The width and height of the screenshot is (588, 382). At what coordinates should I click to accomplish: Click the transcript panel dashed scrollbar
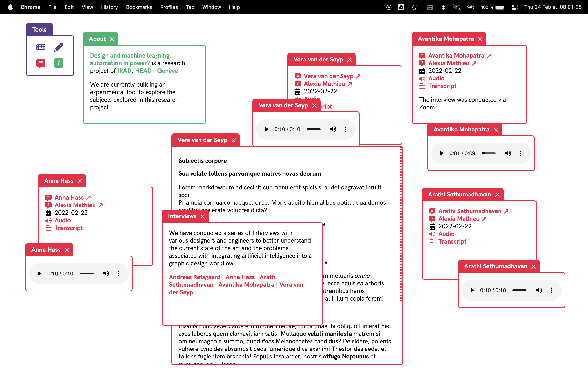point(401,224)
